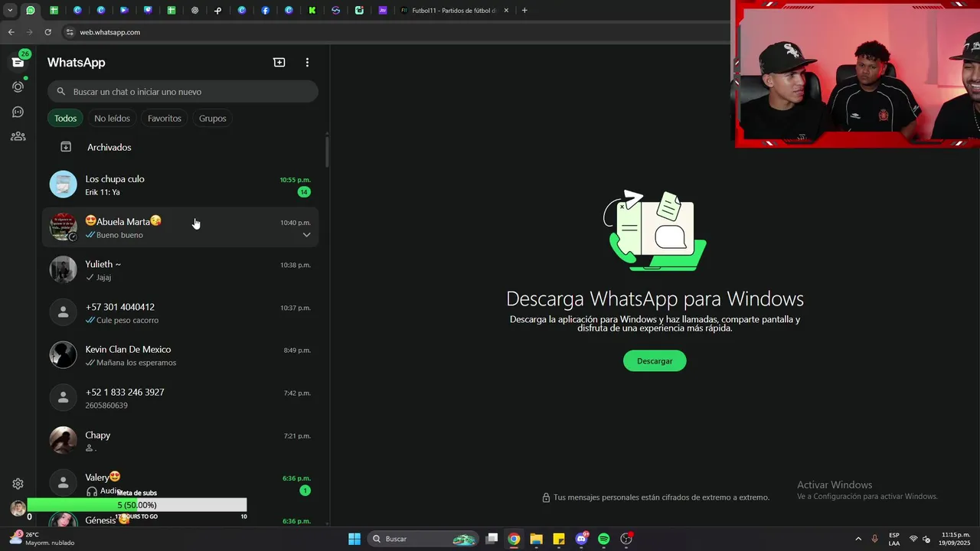
Task: Open the Chats sidebar icon with badge 26
Action: point(18,62)
